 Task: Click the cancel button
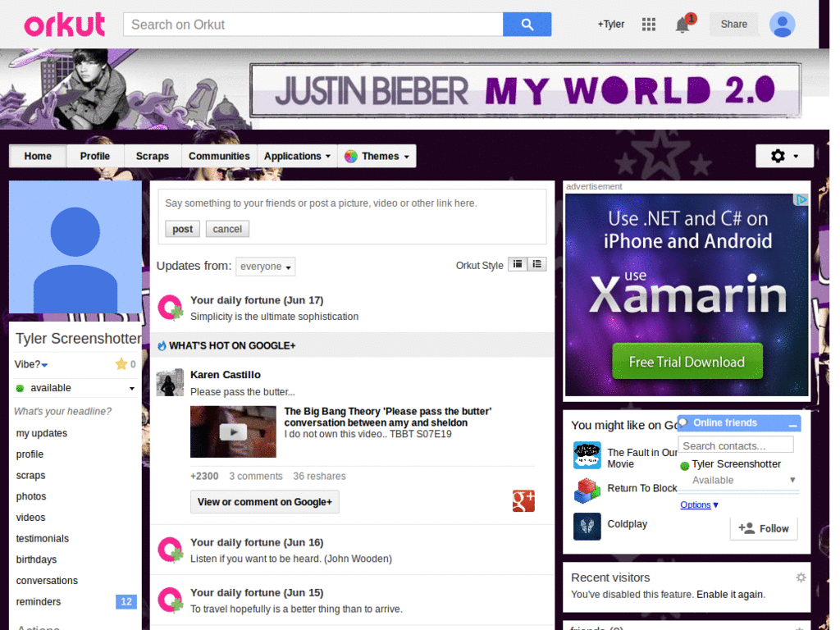click(227, 230)
